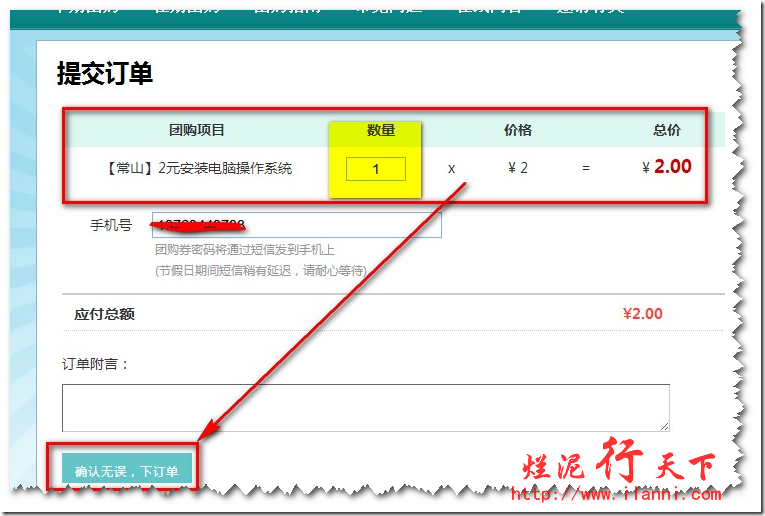
Task: Click the 数量 column header
Action: click(381, 130)
